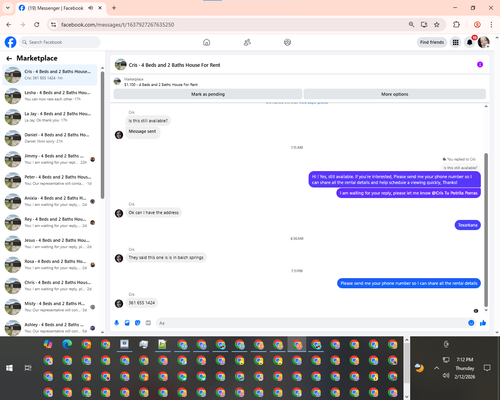The width and height of the screenshot is (500, 400).
Task: Open Task View on taskbar
Action: pyautogui.click(x=28, y=368)
